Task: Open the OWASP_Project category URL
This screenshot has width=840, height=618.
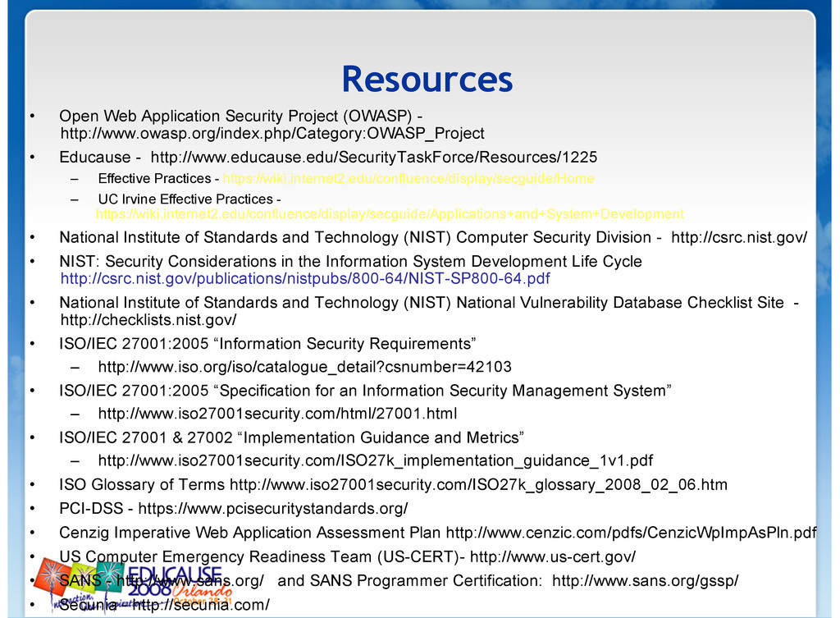Action: [272, 134]
